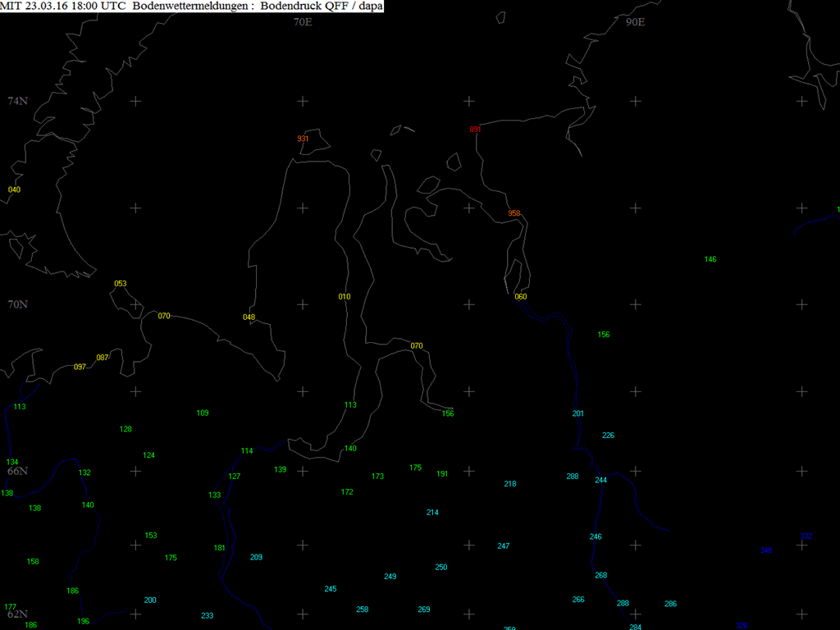Click the 70E longitude label

303,22
